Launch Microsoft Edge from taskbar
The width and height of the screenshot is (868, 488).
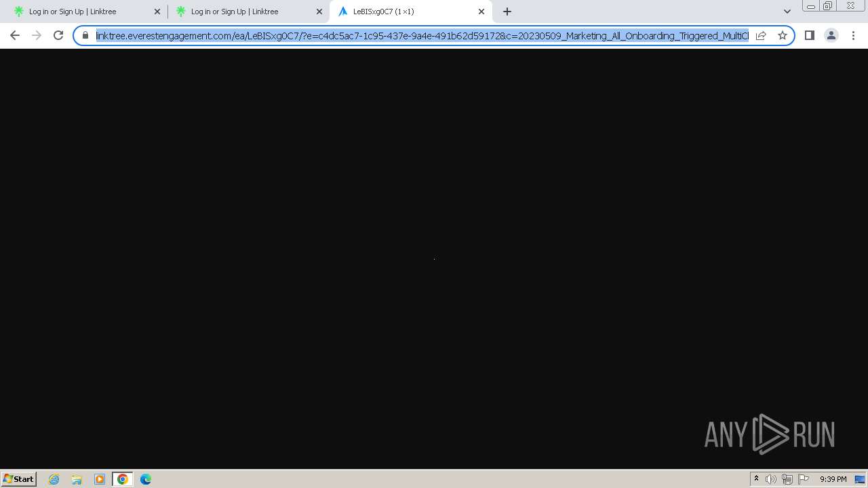(x=146, y=479)
